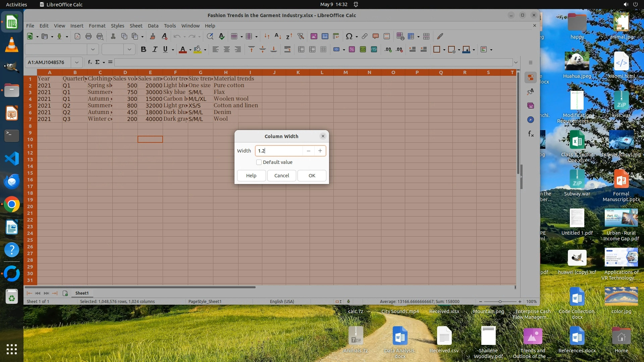The width and height of the screenshot is (644, 362).
Task: Toggle Bold formatting
Action: pos(144,50)
